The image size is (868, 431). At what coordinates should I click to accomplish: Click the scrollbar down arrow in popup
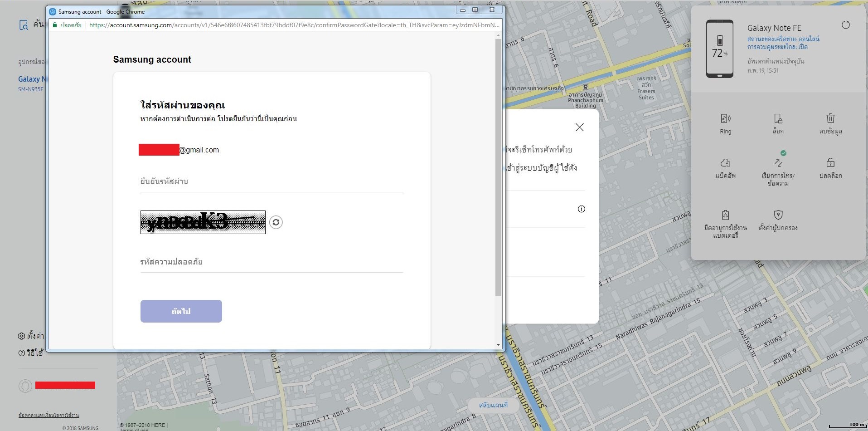click(498, 345)
